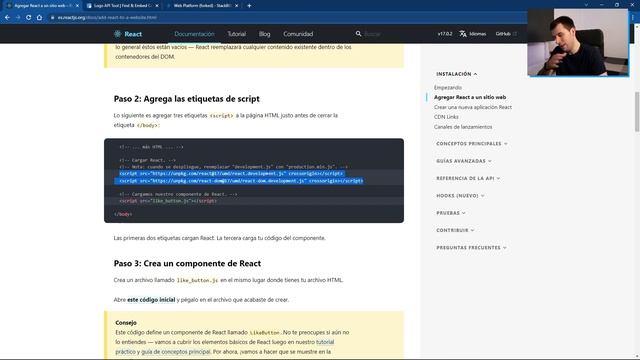Screen dimensions: 640x360
Task: Click the languages translate icon
Action: pos(463,34)
